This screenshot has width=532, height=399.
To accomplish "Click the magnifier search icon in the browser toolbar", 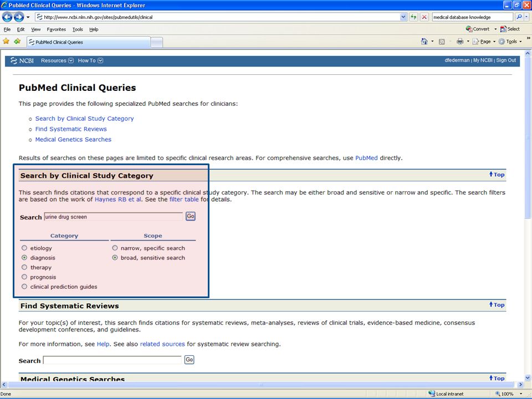I will click(x=519, y=17).
